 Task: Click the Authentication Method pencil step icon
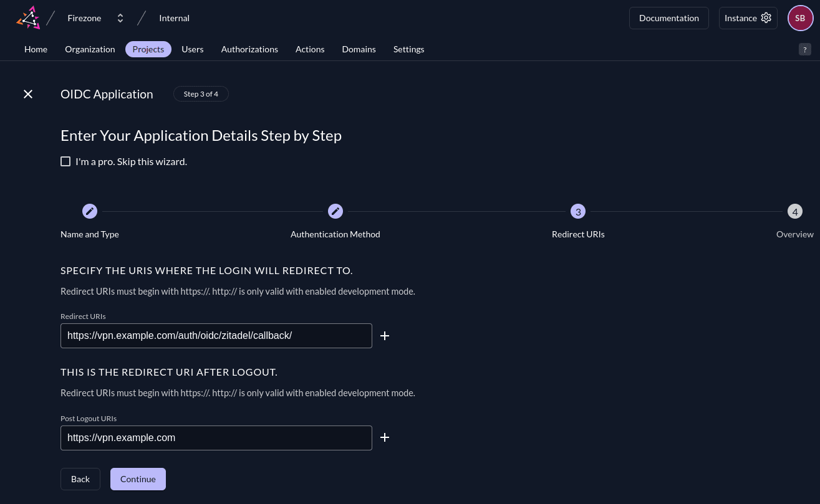pyautogui.click(x=335, y=211)
